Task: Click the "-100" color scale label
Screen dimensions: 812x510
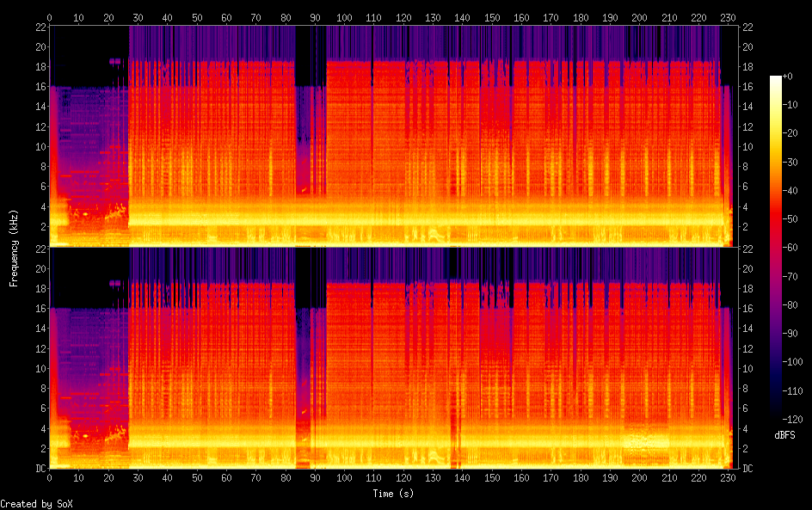Action: (x=792, y=362)
